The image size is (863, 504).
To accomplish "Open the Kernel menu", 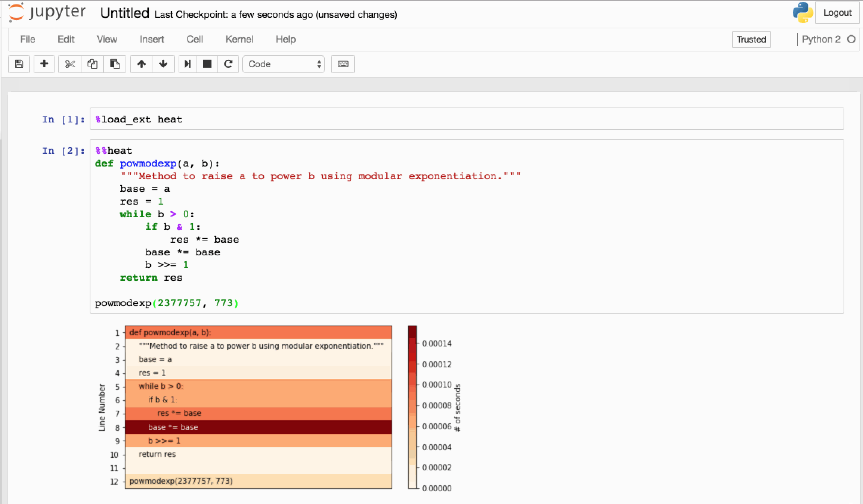I will click(x=239, y=39).
